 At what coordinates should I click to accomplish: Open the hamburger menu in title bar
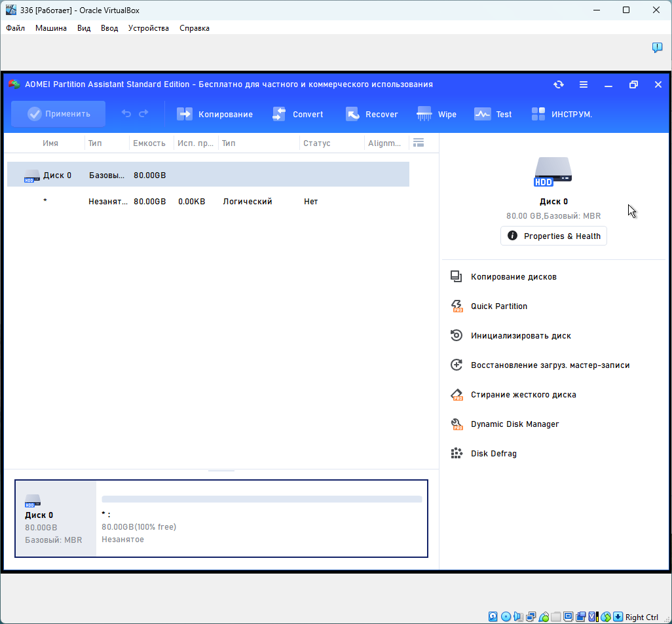(x=584, y=84)
